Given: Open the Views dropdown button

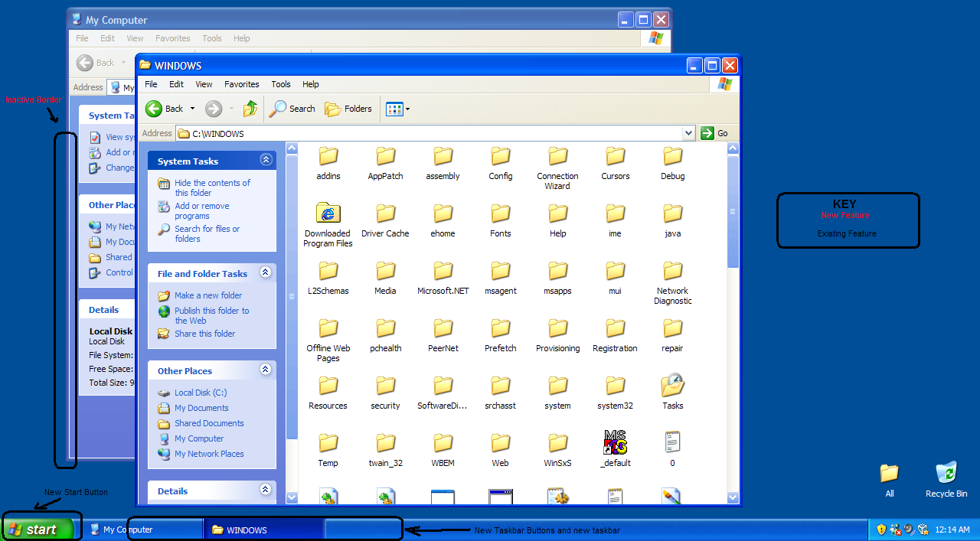Looking at the screenshot, I should pyautogui.click(x=398, y=109).
